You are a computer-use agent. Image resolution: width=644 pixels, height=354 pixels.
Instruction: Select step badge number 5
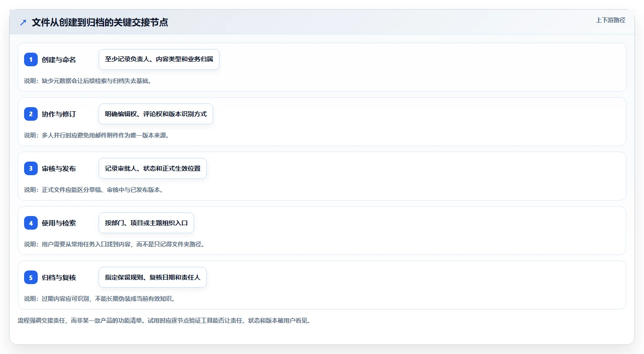(x=31, y=277)
